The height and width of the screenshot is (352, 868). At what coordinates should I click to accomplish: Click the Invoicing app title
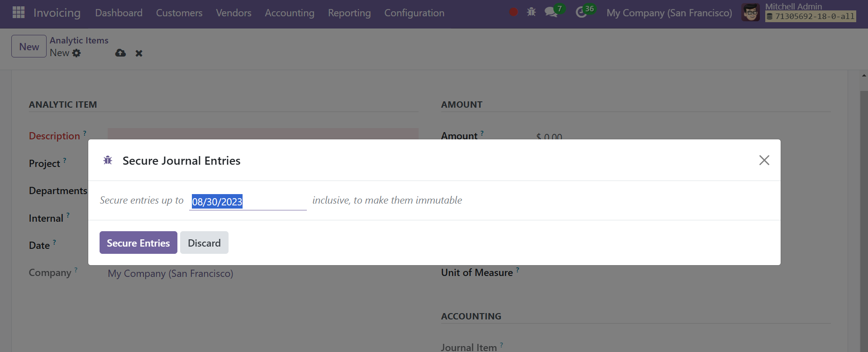click(57, 13)
